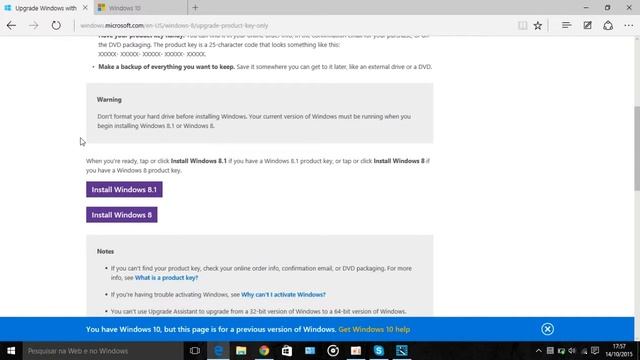This screenshot has height=360, width=640.
Task: Open Why can't I activate Windows link
Action: coord(283,294)
